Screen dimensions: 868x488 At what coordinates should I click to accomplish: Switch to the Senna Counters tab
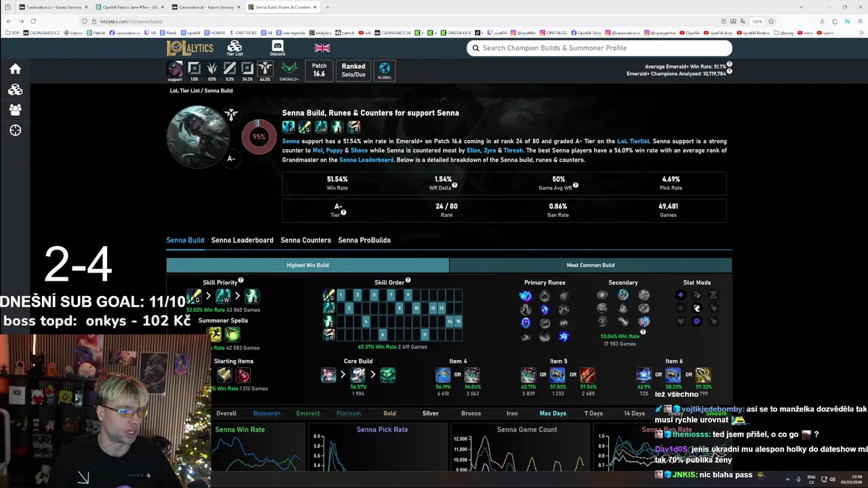pyautogui.click(x=306, y=240)
